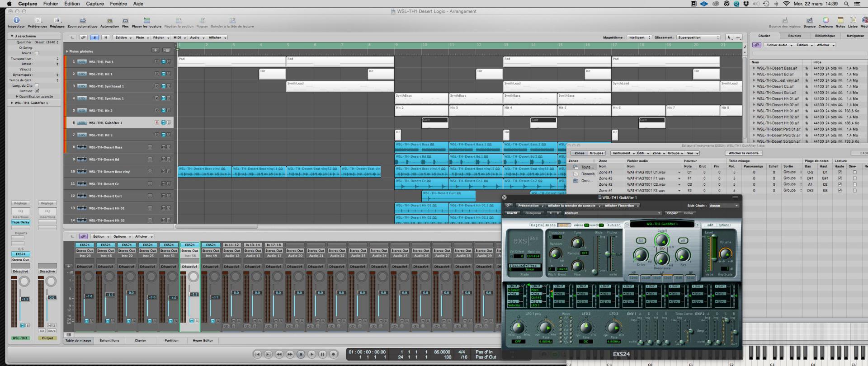Select the pointer tool in arrange
868x366 pixels.
[729, 38]
